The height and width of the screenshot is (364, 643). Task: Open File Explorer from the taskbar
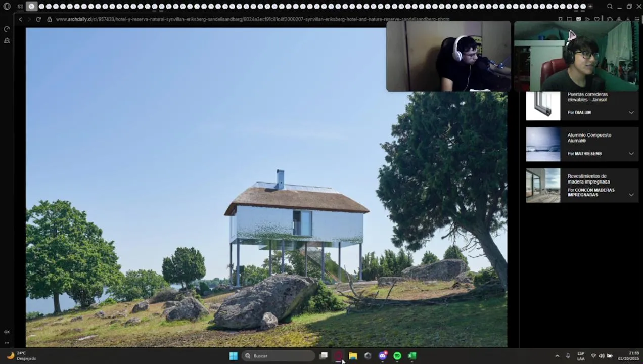[x=353, y=356]
